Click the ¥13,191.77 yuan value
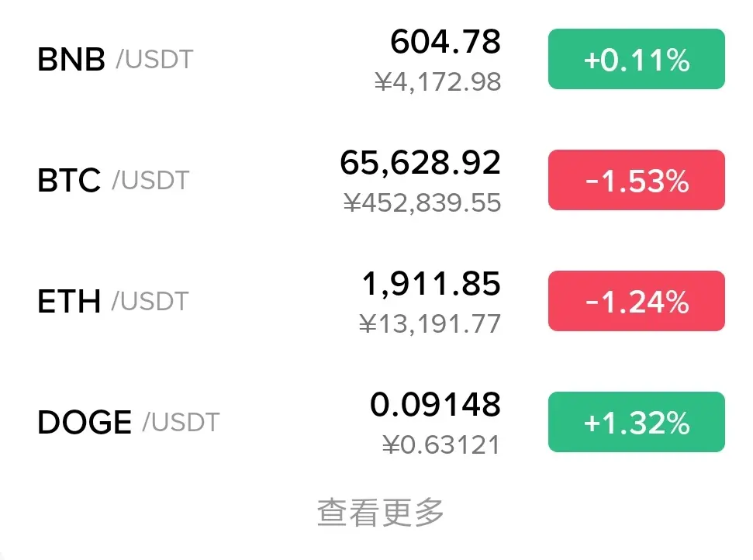Screen dimensions: 753x560 click(430, 323)
